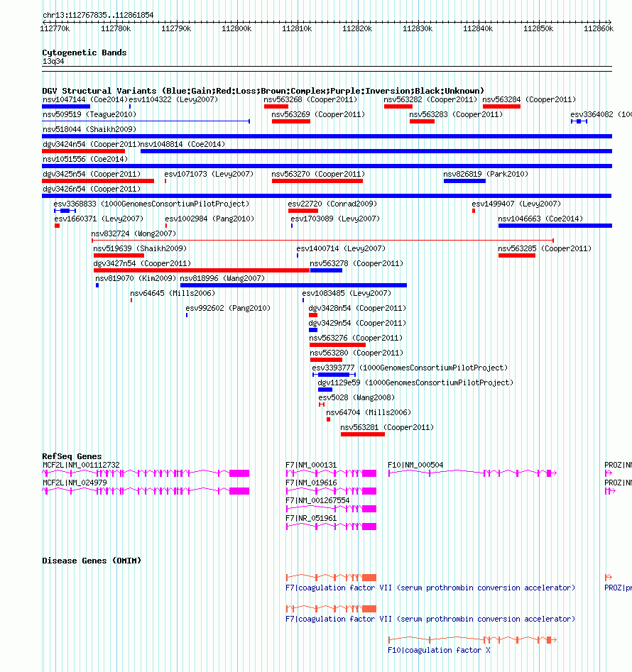Click the F10|NM_000504 RefSeq gene model

click(x=472, y=473)
